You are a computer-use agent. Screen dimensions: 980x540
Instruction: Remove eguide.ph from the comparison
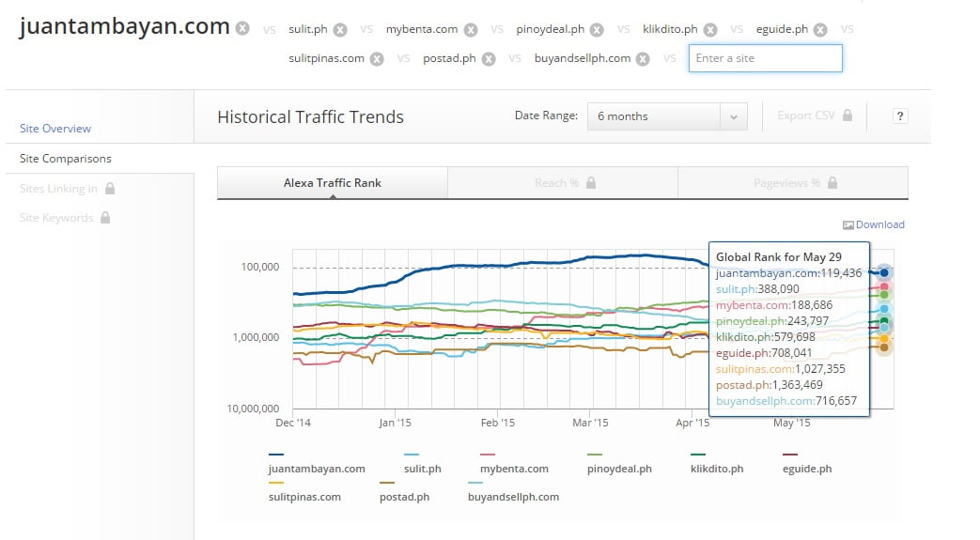point(820,30)
